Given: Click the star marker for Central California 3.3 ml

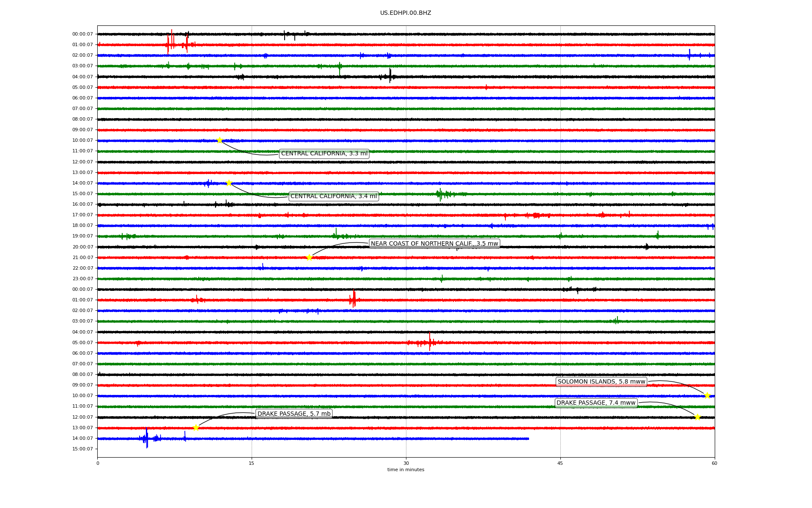Looking at the screenshot, I should click(x=219, y=140).
